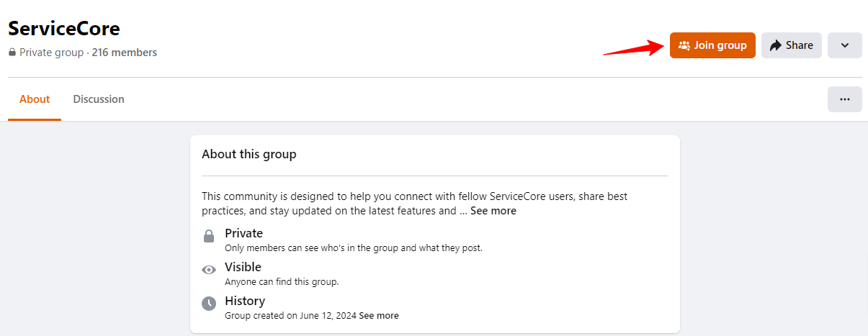The width and height of the screenshot is (868, 336).
Task: Click the people icon inside Join group
Action: (x=684, y=45)
